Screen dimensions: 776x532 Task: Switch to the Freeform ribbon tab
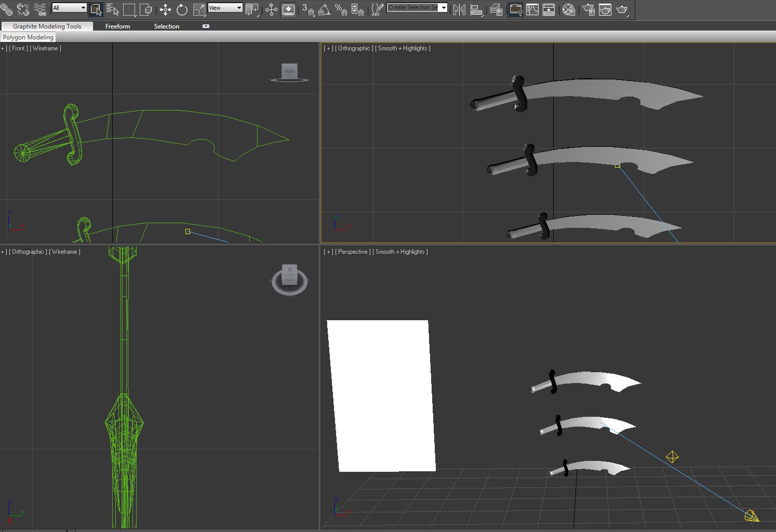(117, 26)
